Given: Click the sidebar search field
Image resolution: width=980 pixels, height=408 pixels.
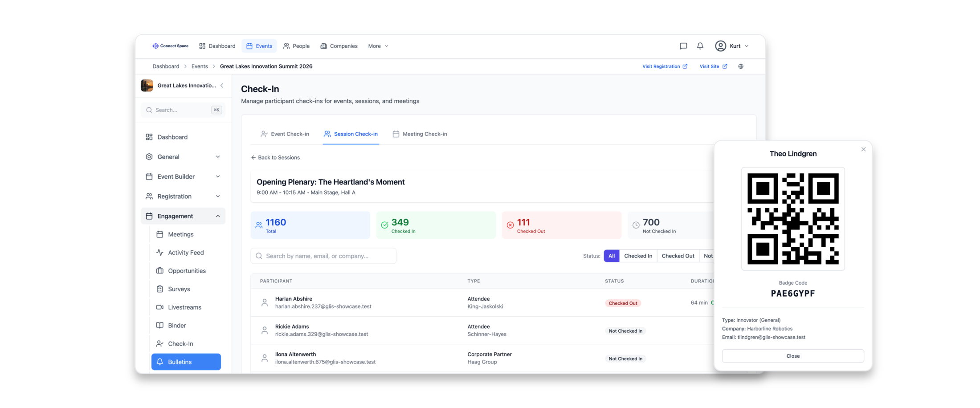Looking at the screenshot, I should [x=183, y=110].
